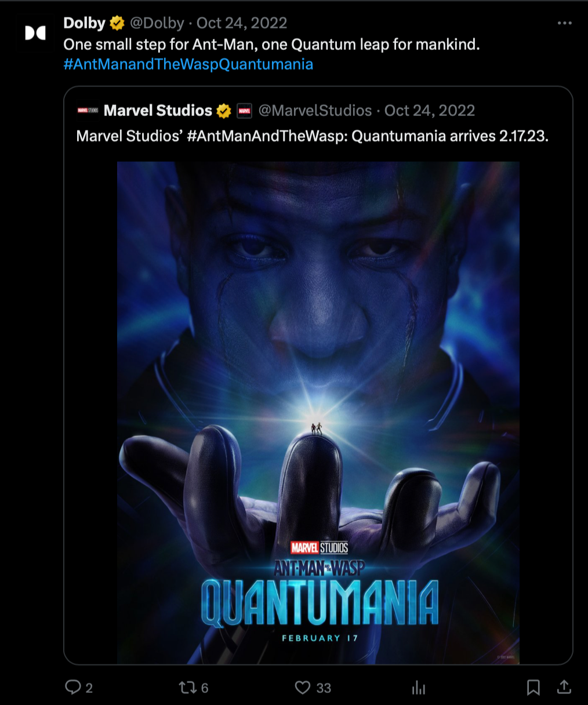Click the reply speech bubble icon

pos(73,688)
